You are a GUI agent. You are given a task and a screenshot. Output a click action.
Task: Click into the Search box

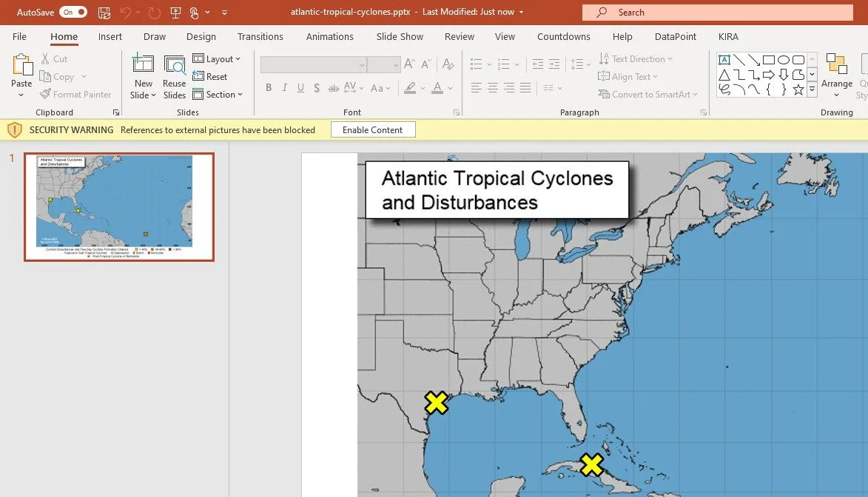[x=718, y=12]
